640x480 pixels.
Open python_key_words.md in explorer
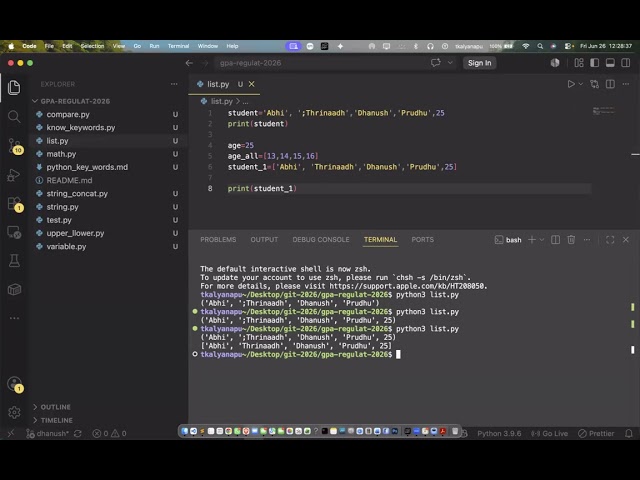(87, 167)
